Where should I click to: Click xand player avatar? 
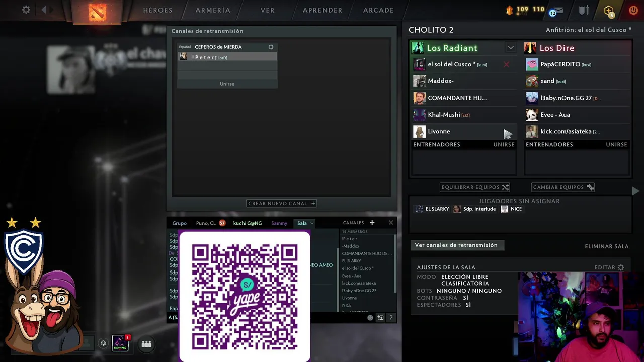tap(532, 81)
